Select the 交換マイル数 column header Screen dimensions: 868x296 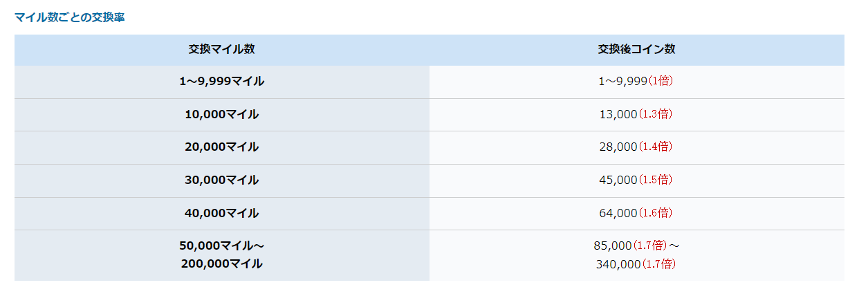tap(222, 50)
